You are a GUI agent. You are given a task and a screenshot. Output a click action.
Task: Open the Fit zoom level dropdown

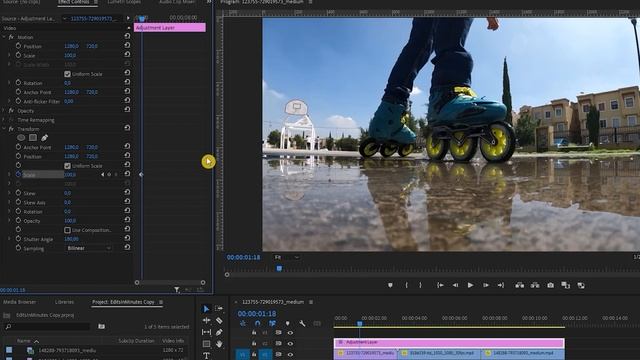tap(287, 257)
